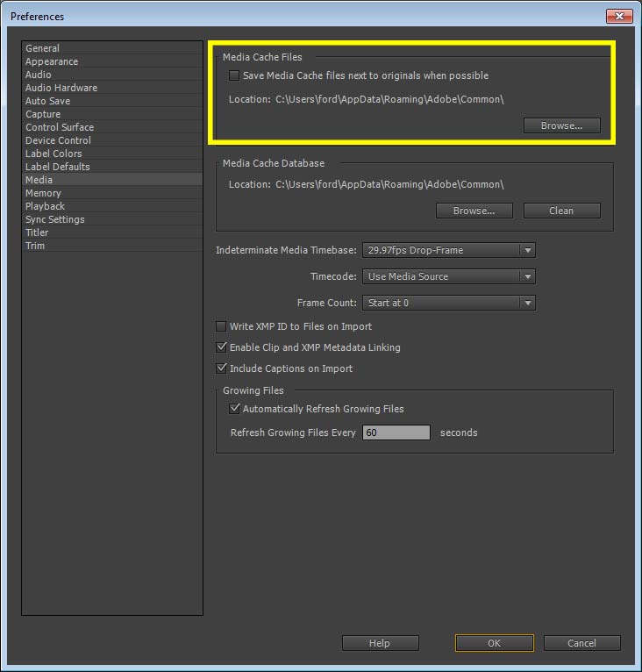This screenshot has height=672, width=642.
Task: Open General preferences category
Action: click(112, 48)
